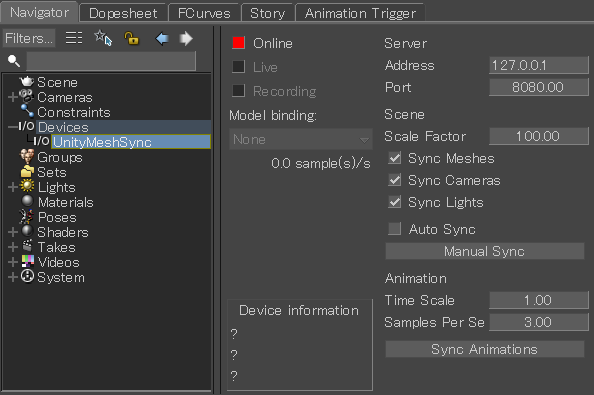Switch to the FCurves tab
The image size is (594, 395).
pos(204,13)
